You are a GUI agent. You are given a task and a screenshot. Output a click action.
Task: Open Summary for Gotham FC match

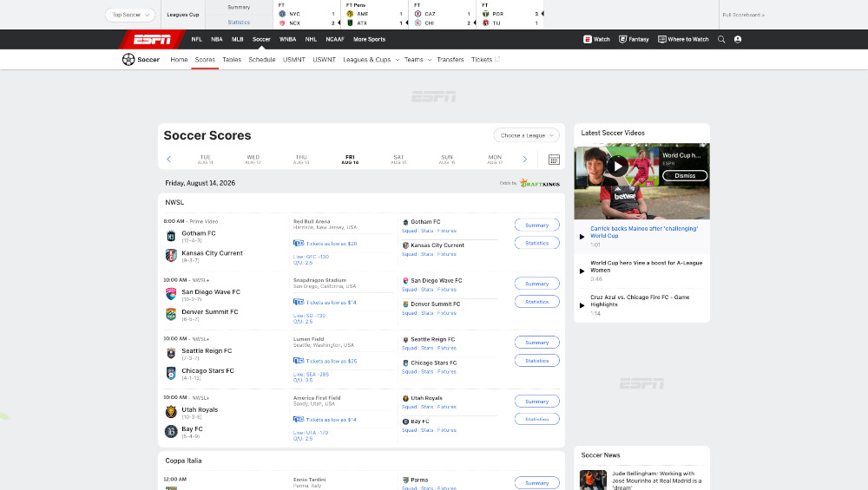537,225
